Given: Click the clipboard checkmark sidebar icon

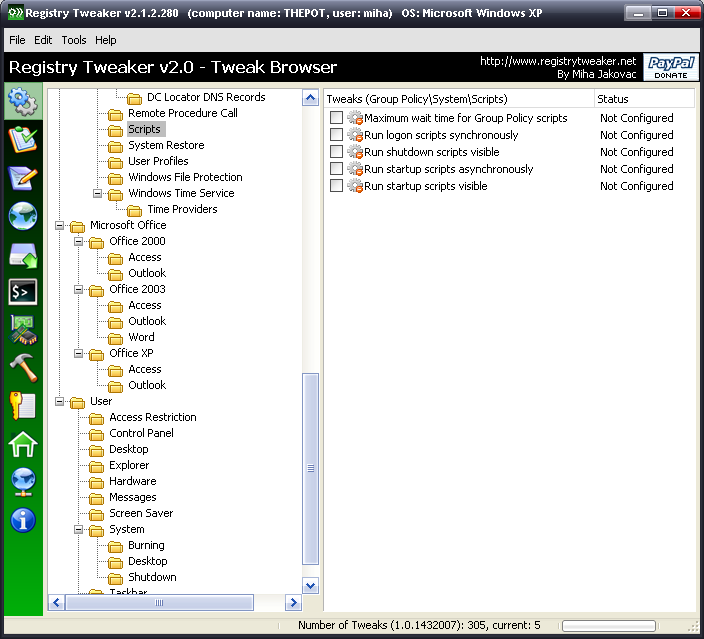Looking at the screenshot, I should [x=22, y=140].
